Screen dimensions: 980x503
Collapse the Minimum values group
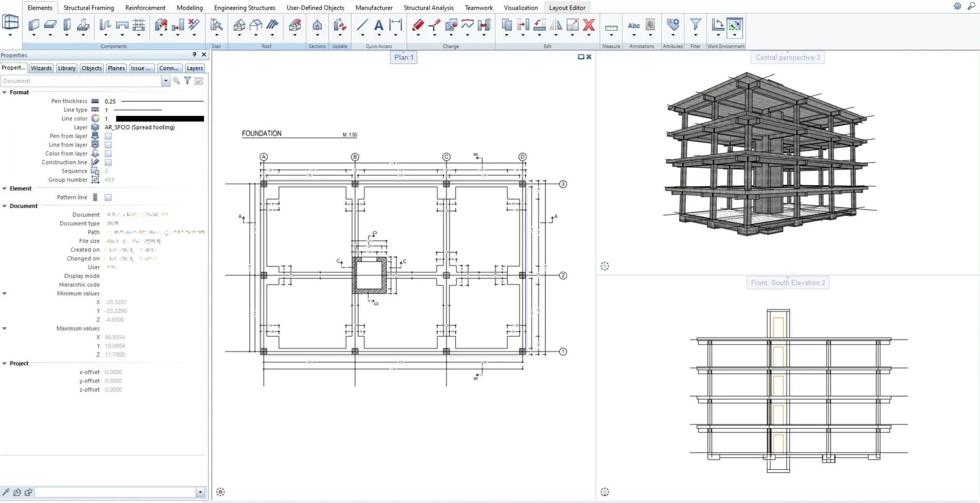point(5,293)
